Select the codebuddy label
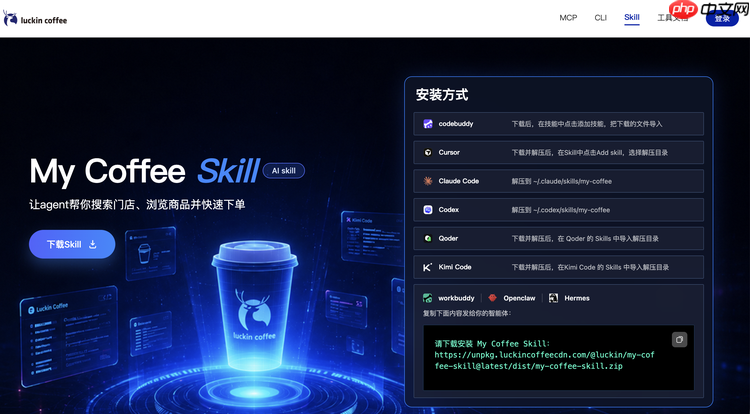Image resolution: width=750 pixels, height=414 pixels. click(x=456, y=124)
